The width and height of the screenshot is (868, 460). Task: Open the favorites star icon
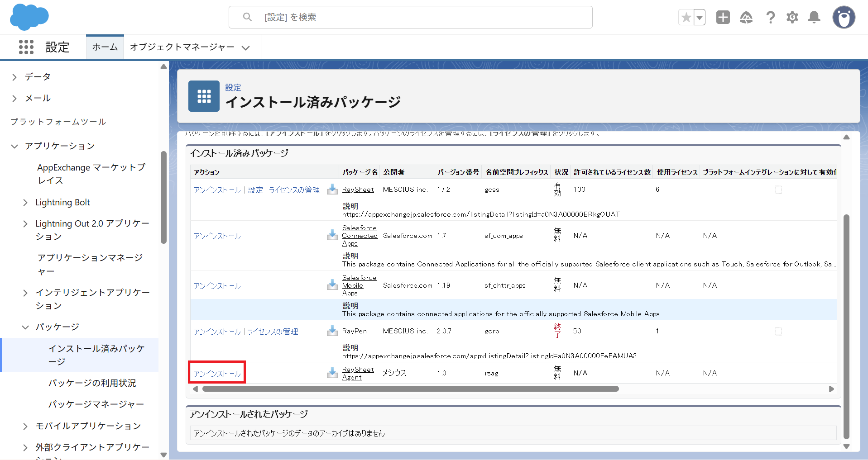click(x=686, y=18)
